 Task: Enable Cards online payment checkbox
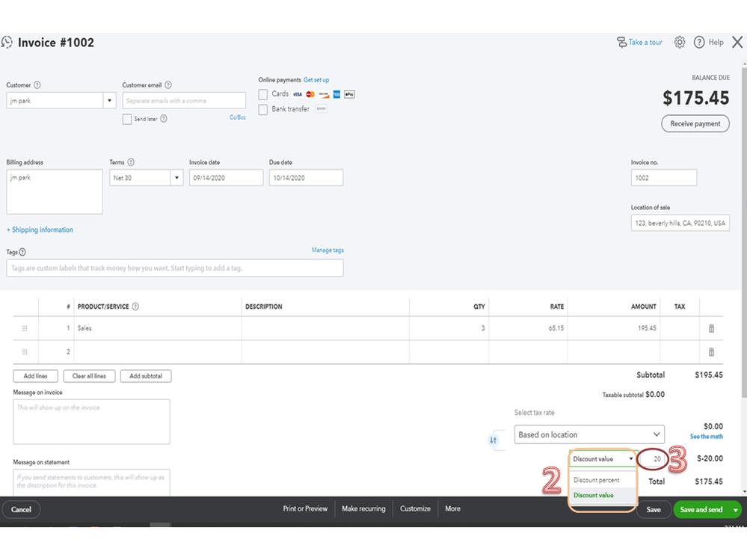point(263,94)
